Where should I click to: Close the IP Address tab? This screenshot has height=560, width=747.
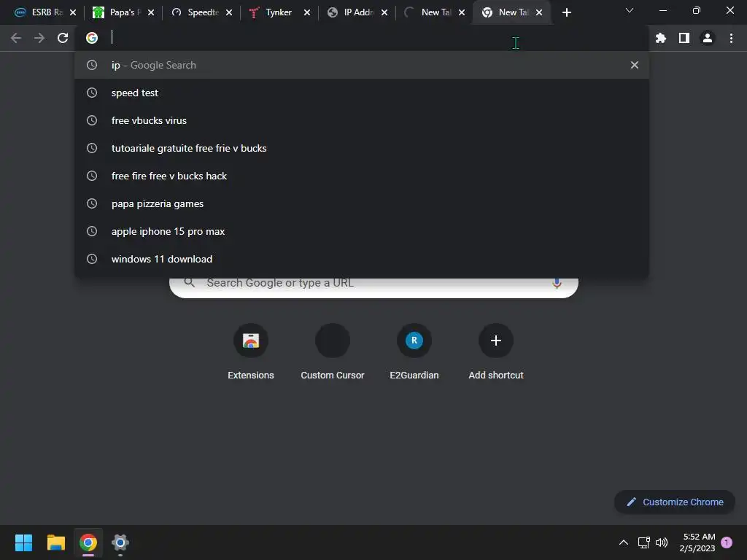[x=384, y=13]
